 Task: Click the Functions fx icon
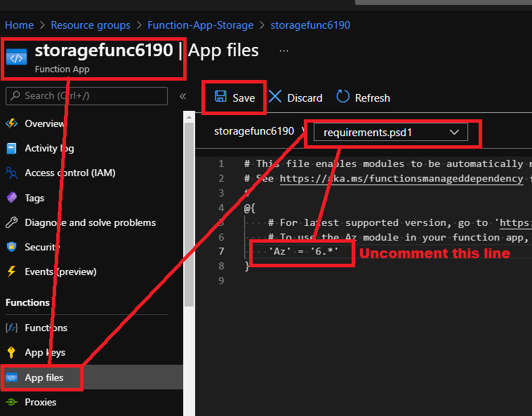coord(11,328)
